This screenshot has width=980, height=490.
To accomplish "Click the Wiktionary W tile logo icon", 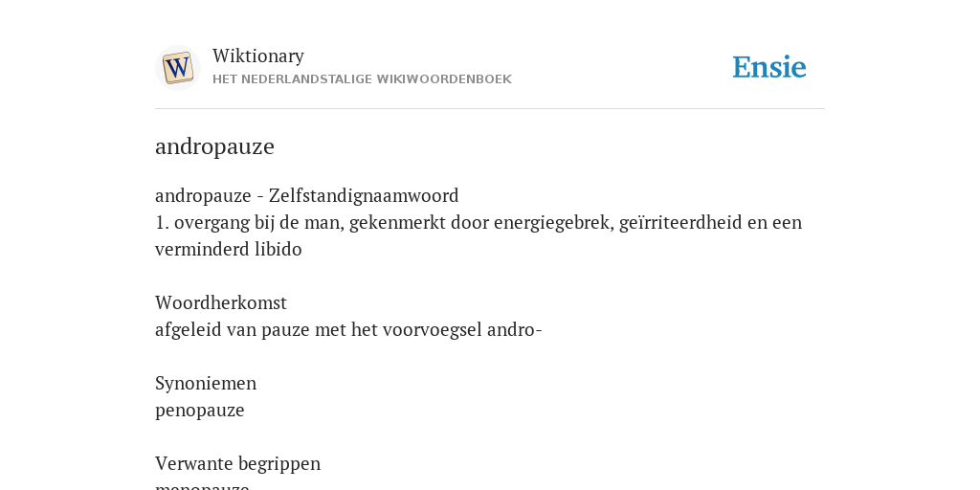I will pos(177,68).
